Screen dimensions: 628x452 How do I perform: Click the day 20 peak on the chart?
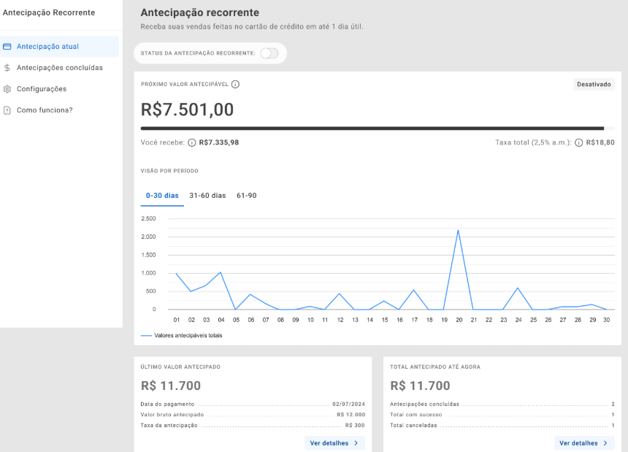(x=458, y=231)
